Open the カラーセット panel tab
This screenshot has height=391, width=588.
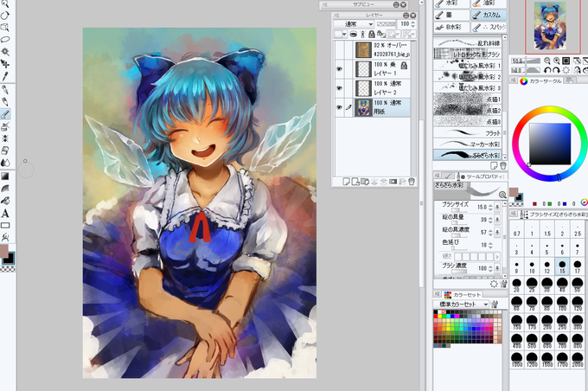point(463,295)
